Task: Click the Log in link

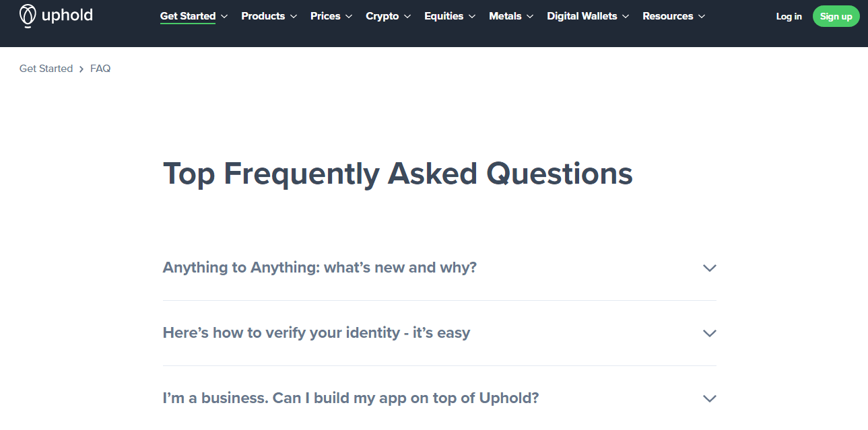Action: pos(789,16)
